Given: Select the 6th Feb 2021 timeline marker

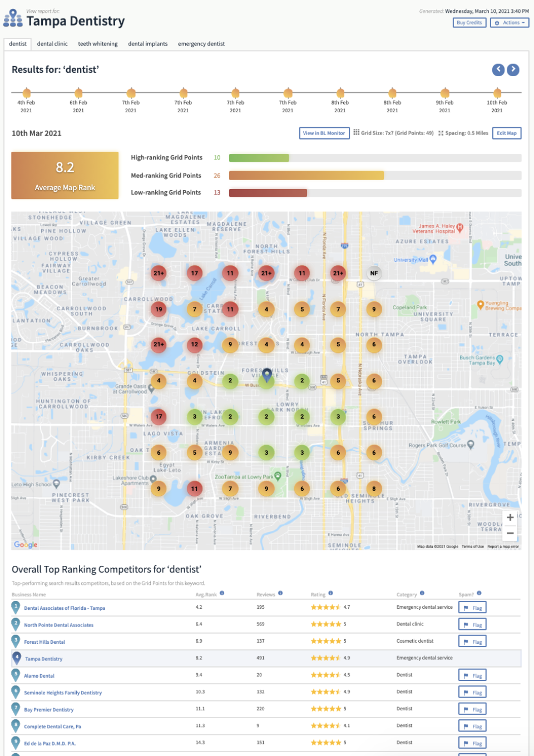Looking at the screenshot, I should point(78,93).
